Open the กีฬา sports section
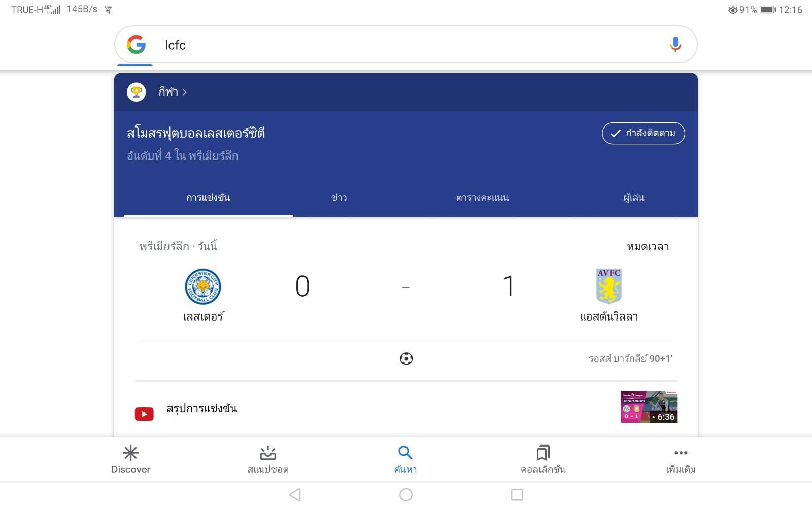812x508 pixels. (173, 92)
